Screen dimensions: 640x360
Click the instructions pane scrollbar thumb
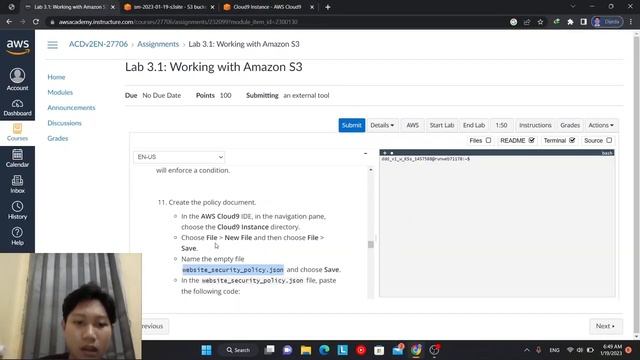click(371, 244)
